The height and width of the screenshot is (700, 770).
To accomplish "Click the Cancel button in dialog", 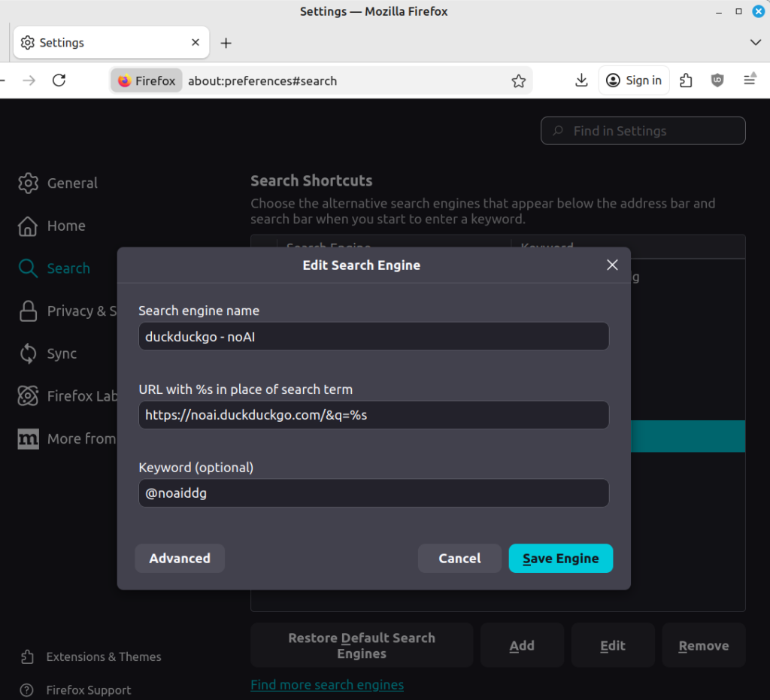I will pos(459,559).
